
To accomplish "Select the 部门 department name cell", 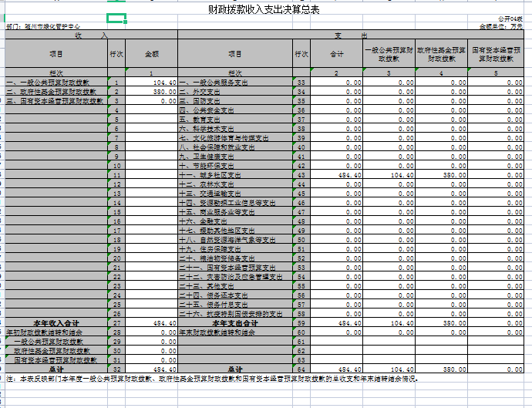I will 43,26.
